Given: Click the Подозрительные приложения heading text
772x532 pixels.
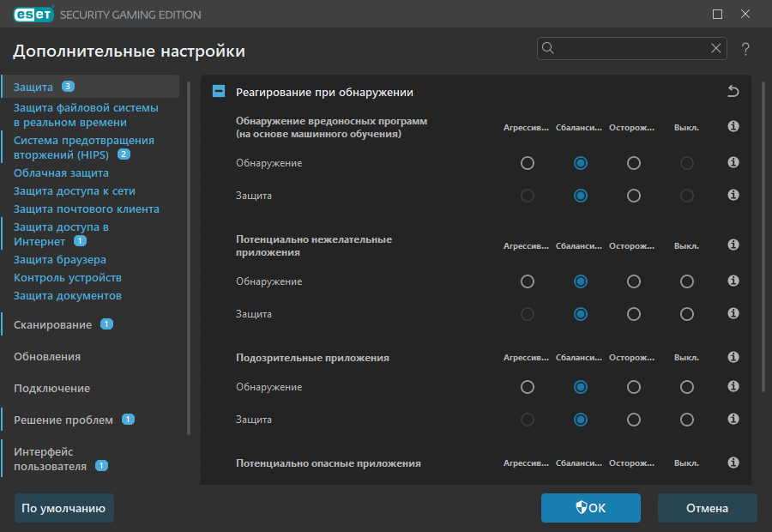Looking at the screenshot, I should 312,358.
